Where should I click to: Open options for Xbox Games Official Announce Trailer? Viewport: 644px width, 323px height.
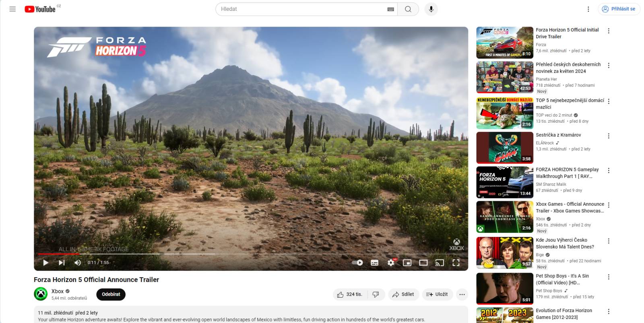tap(609, 205)
